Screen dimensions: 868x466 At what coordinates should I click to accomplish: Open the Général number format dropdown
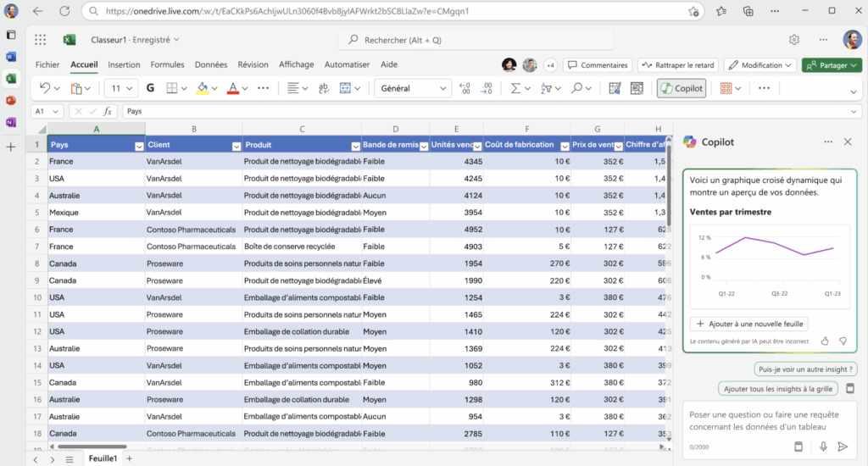click(x=413, y=88)
